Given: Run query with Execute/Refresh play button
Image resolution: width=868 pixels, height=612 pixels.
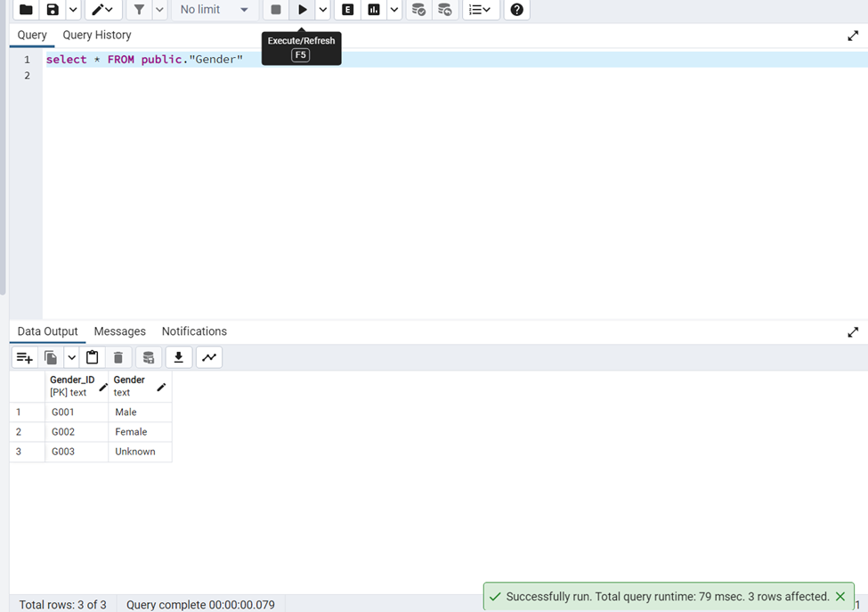Looking at the screenshot, I should pyautogui.click(x=303, y=10).
